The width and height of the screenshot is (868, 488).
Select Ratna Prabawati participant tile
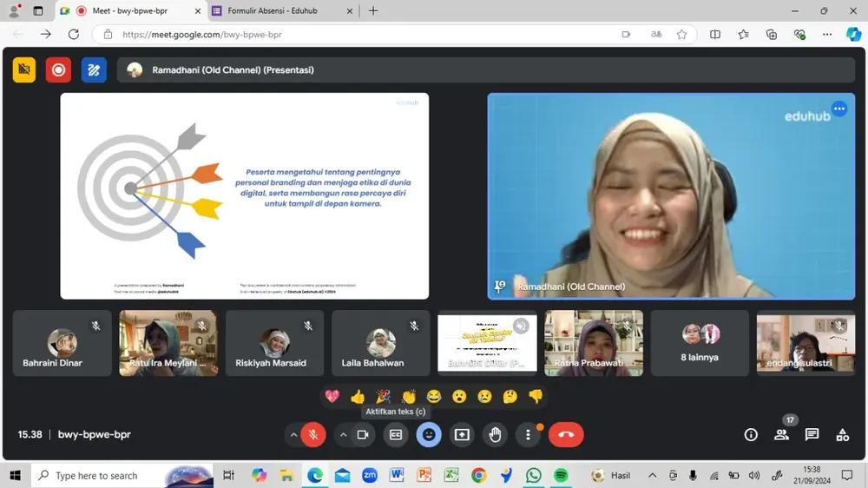click(594, 343)
